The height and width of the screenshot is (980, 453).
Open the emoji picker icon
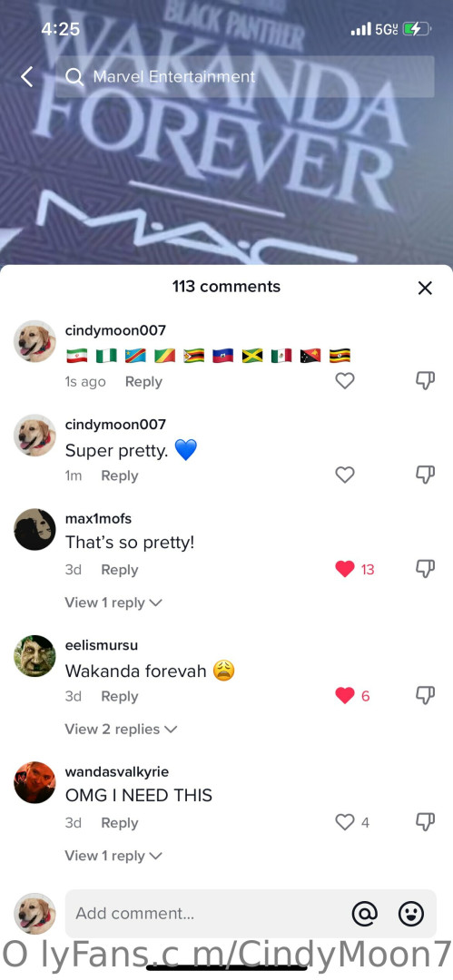coord(411,913)
